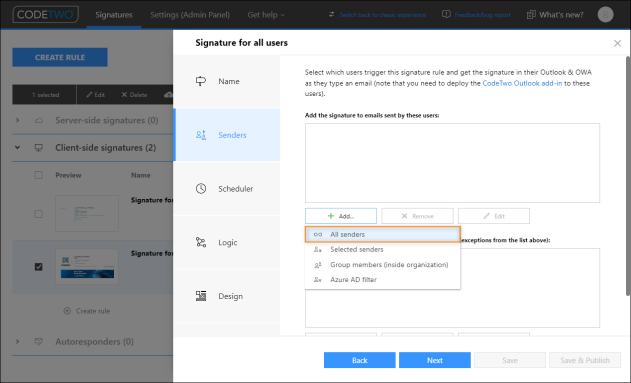The image size is (631, 383).
Task: Click the Logic flow icon
Action: pos(200,242)
